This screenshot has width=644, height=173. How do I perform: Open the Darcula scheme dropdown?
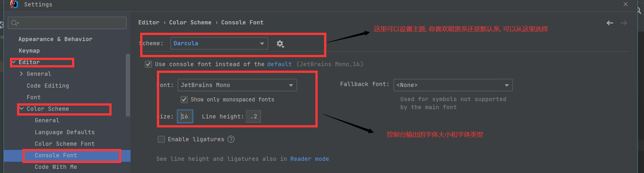coord(219,43)
